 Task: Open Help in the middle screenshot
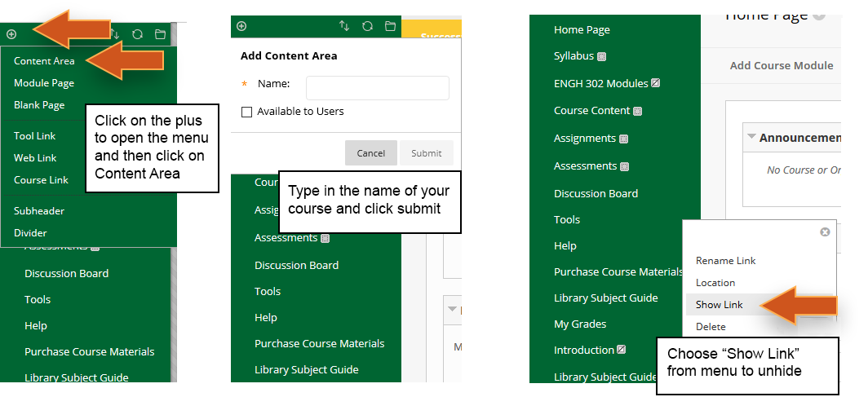[x=266, y=317]
